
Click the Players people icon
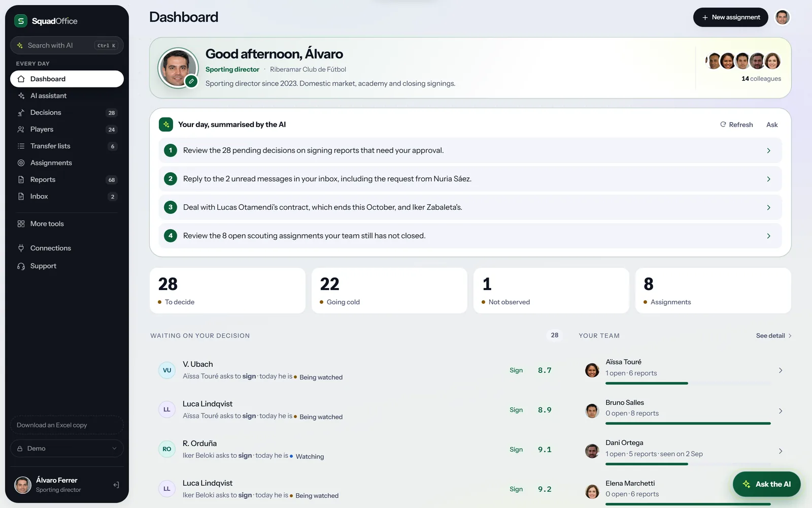(x=21, y=129)
